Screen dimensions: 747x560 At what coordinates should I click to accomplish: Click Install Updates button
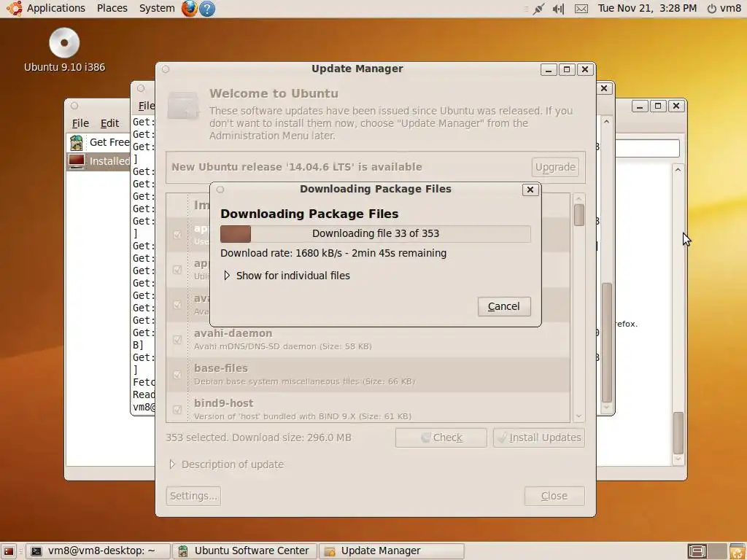(x=539, y=437)
